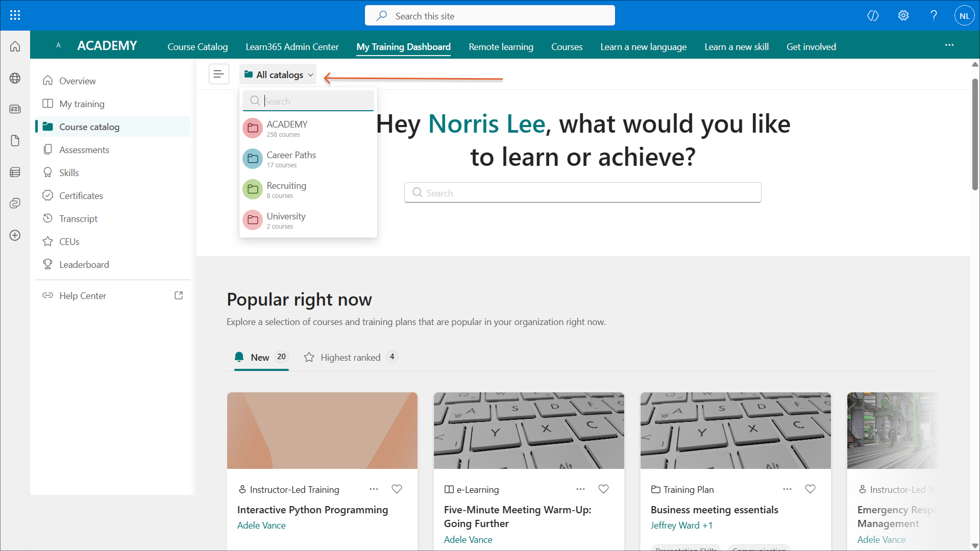This screenshot has width=980, height=551.
Task: Click the globe icon in left rail
Action: point(15,78)
